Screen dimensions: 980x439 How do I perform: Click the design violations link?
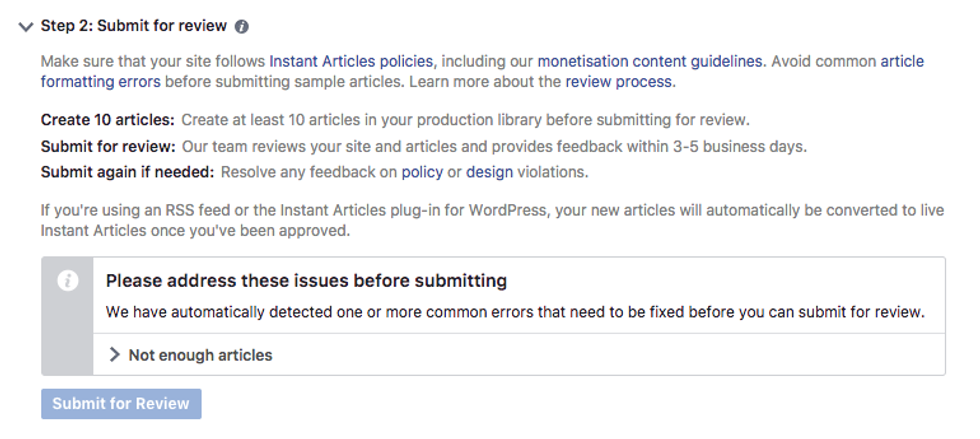[489, 172]
